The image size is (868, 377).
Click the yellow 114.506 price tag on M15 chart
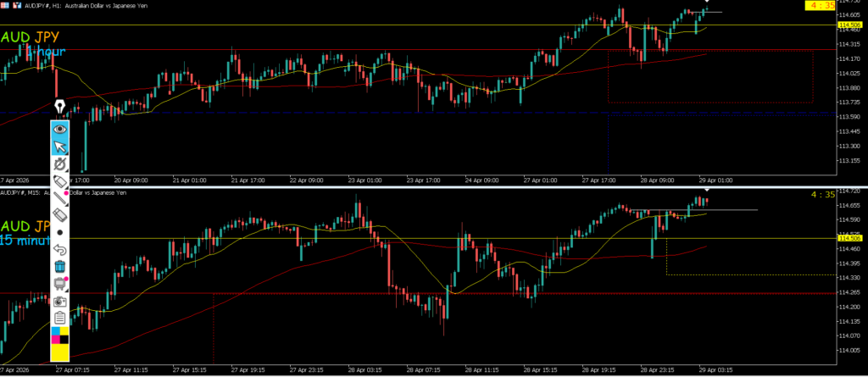pos(849,238)
